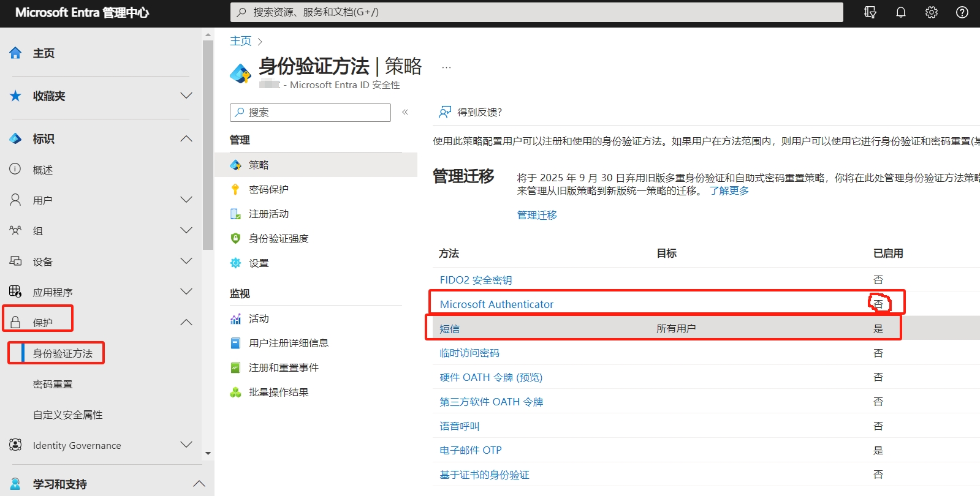Click the 已启用 column header
The height and width of the screenshot is (496, 980).
pos(888,253)
